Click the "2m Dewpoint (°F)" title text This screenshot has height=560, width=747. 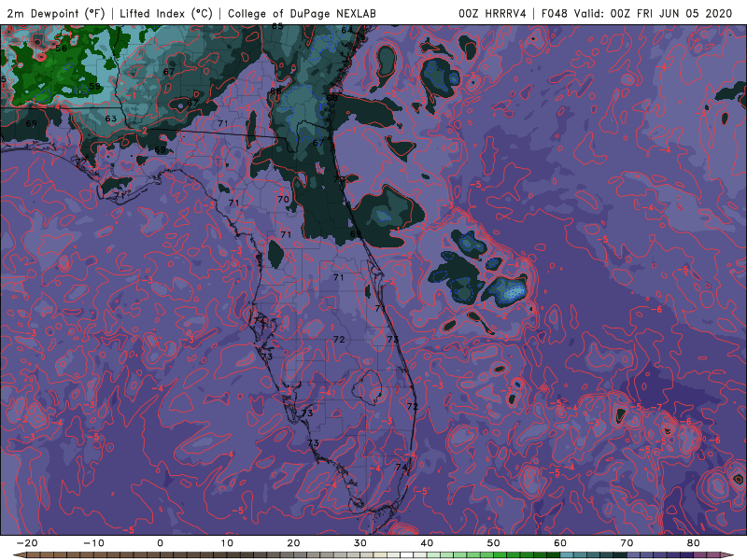click(x=55, y=13)
